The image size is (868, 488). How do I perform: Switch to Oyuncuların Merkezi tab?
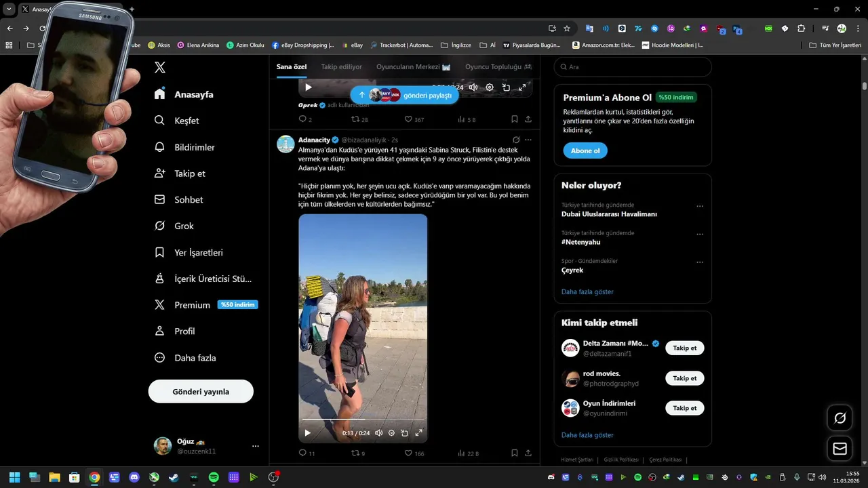pyautogui.click(x=414, y=67)
